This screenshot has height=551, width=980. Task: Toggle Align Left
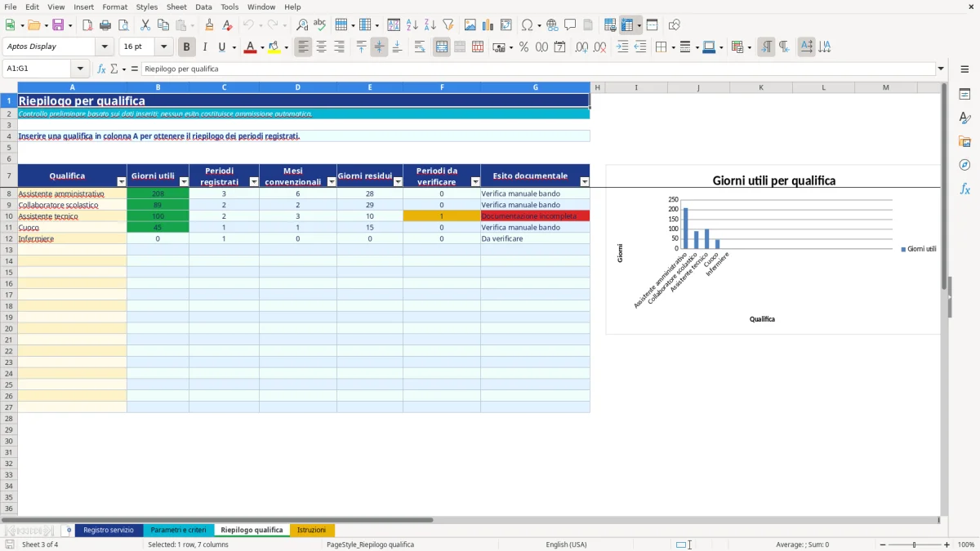303,47
